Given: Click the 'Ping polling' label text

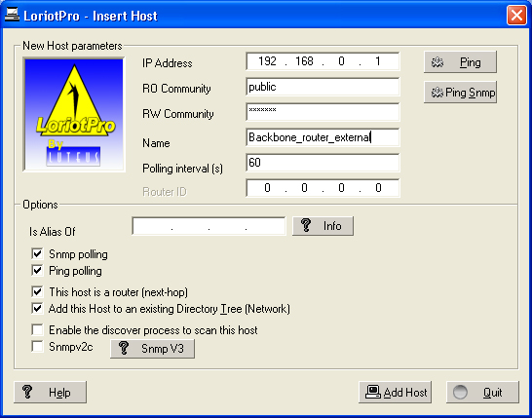Looking at the screenshot, I should point(75,271).
